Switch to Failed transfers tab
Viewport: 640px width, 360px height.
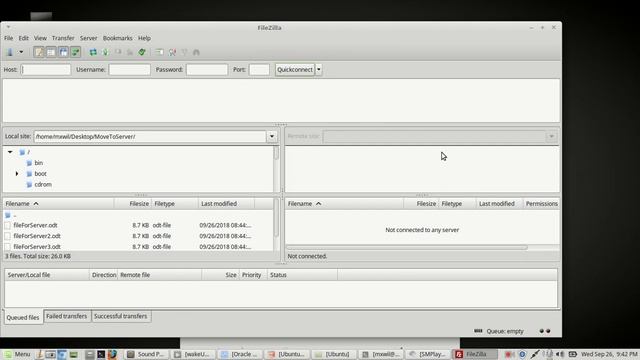pos(67,316)
